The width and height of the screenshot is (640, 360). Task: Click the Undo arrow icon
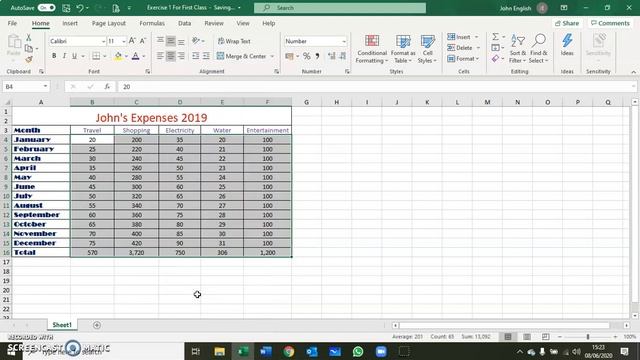click(80, 8)
